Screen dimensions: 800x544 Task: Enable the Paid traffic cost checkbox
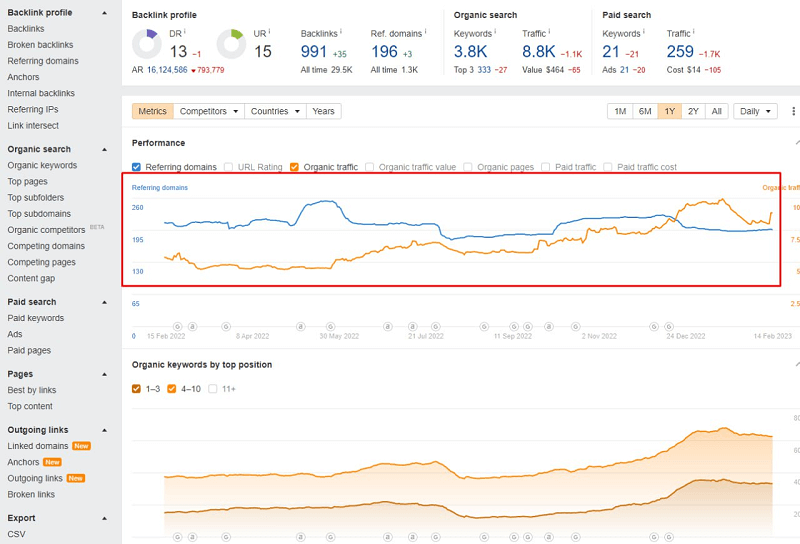click(x=608, y=167)
